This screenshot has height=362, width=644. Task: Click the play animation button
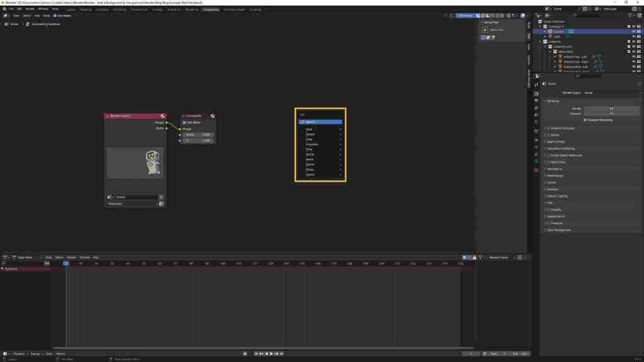271,354
